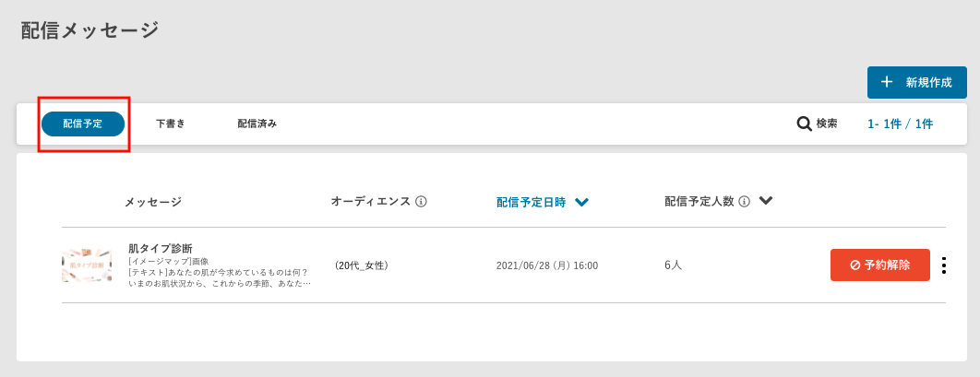Click the (20代_女性) audience entry
Screen dimensions: 980x377
tap(362, 265)
